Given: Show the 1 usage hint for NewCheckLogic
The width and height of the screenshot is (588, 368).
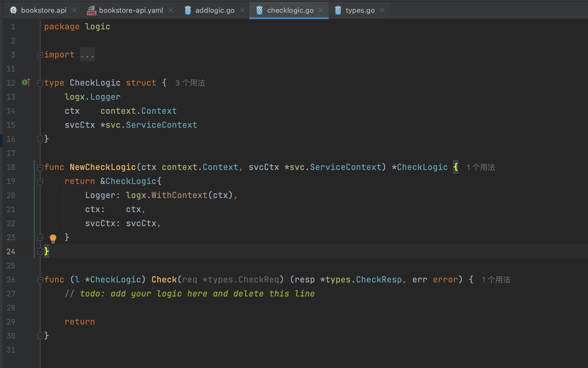Looking at the screenshot, I should point(481,167).
